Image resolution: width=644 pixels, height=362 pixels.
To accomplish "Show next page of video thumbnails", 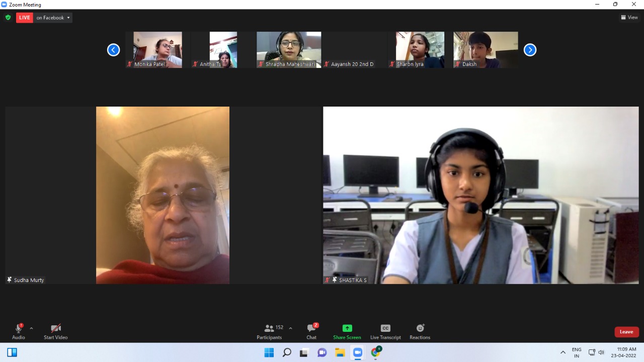I will 530,50.
